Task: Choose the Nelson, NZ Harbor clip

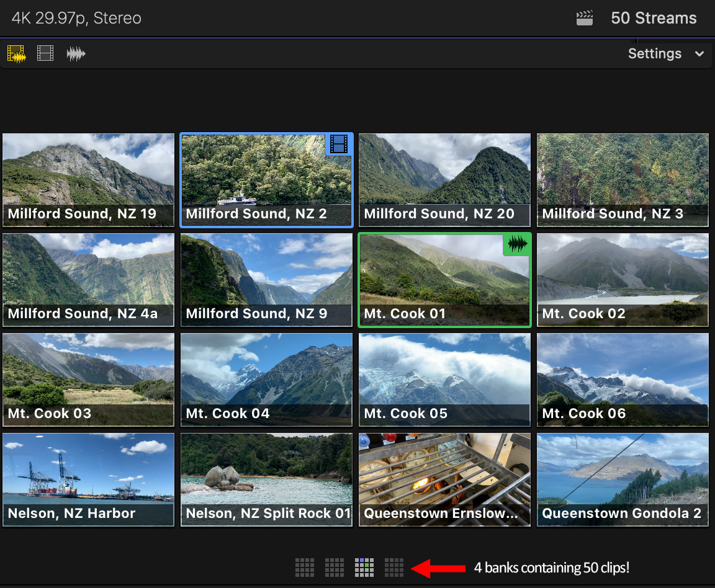Action: click(x=88, y=479)
